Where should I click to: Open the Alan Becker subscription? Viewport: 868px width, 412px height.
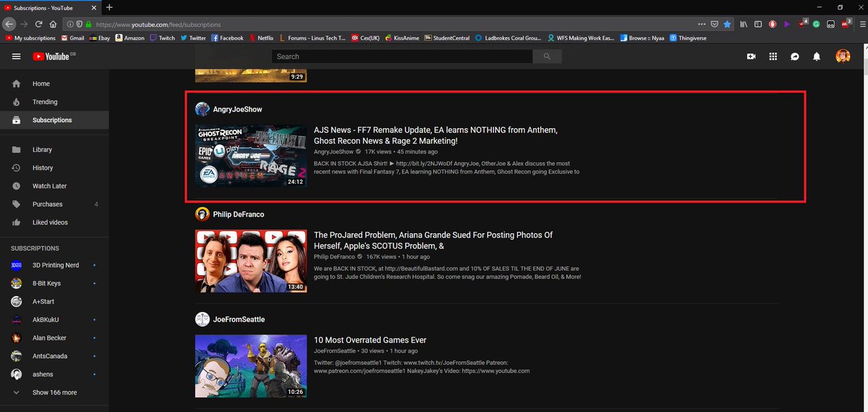click(x=54, y=338)
